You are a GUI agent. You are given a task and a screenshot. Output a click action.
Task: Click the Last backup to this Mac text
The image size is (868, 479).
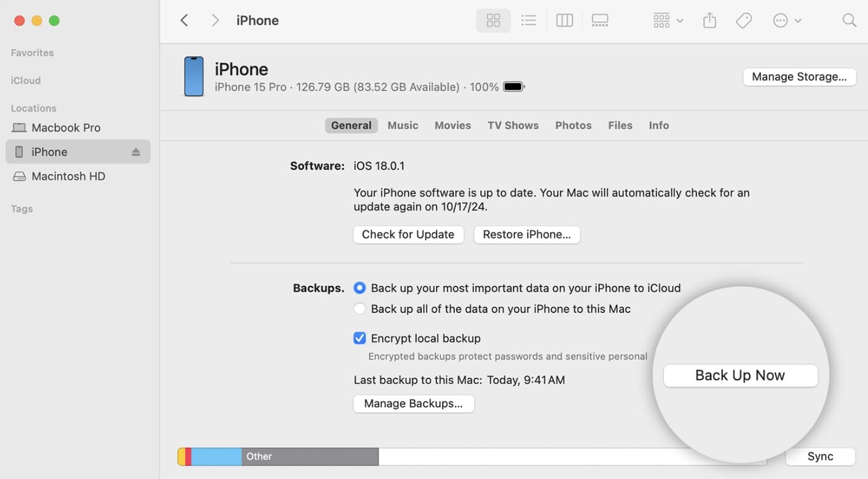point(459,380)
